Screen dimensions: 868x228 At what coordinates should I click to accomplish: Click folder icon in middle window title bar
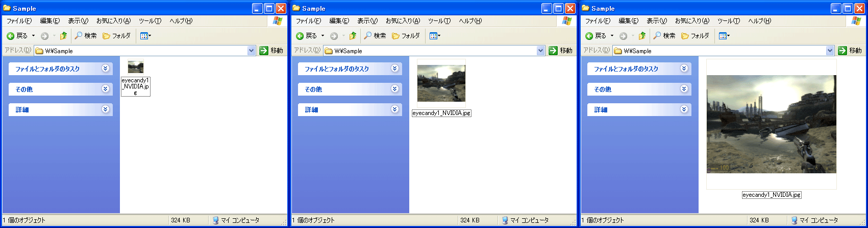click(x=296, y=8)
